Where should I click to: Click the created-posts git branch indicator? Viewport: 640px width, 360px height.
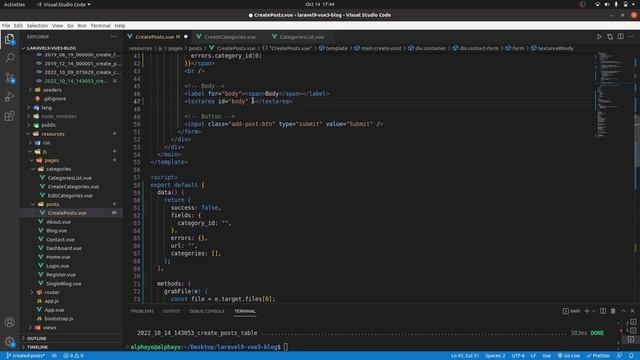[25, 356]
